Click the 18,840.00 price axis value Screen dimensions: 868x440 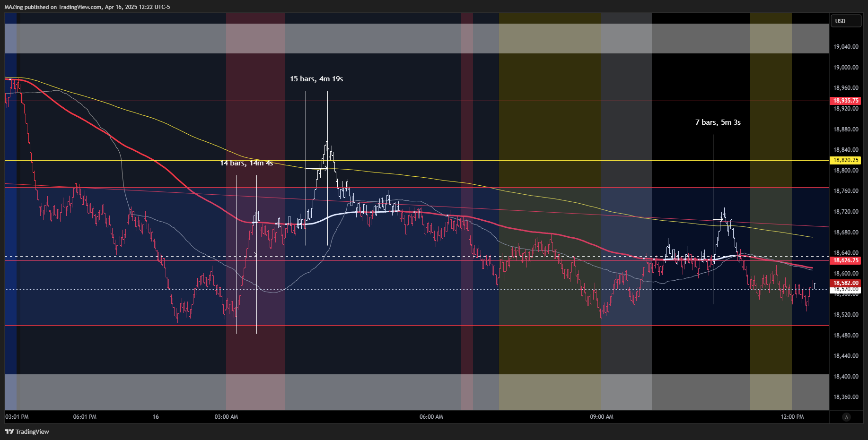[846, 150]
